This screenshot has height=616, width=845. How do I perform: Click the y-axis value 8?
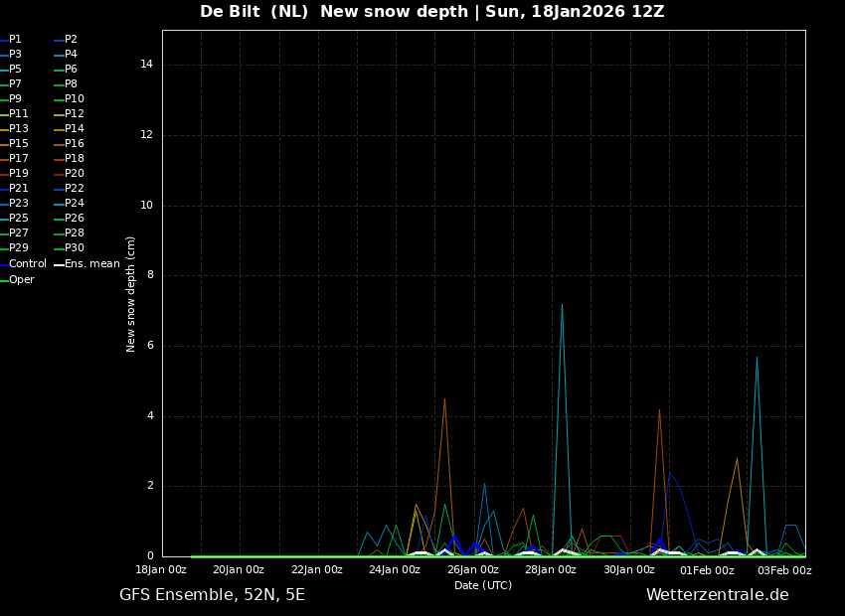[x=150, y=275]
